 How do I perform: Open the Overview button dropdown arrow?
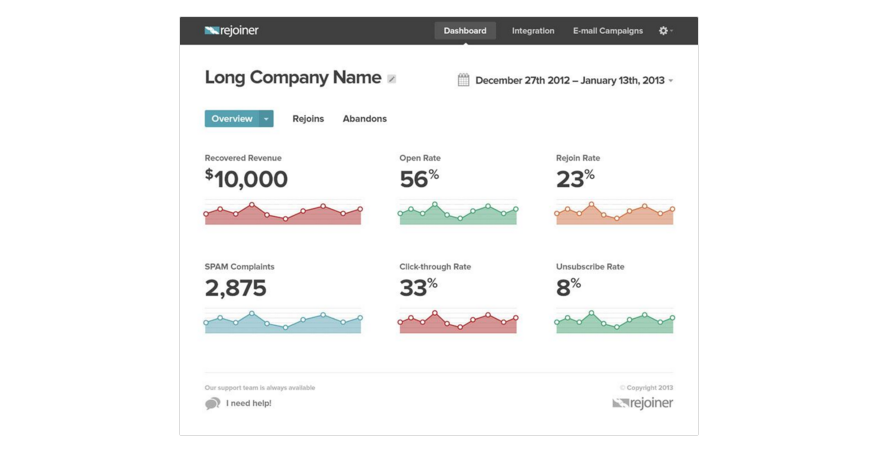click(266, 119)
